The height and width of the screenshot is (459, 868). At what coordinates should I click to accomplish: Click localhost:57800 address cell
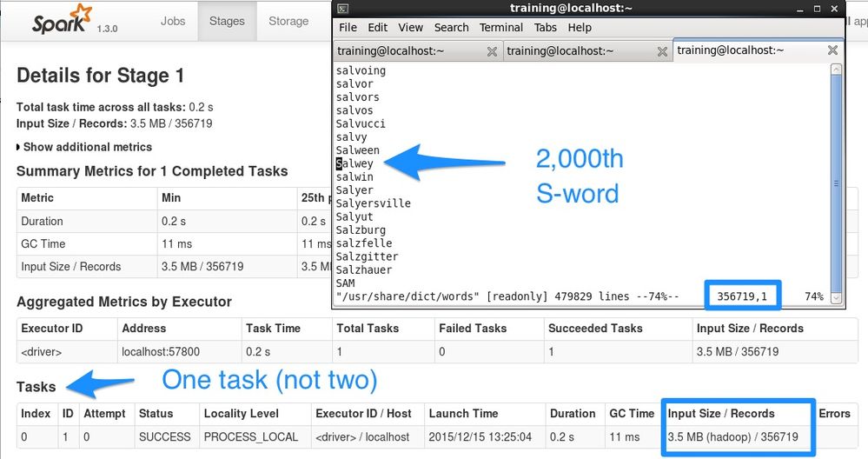point(161,351)
